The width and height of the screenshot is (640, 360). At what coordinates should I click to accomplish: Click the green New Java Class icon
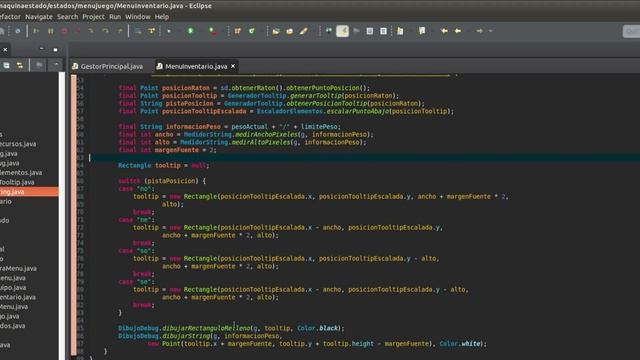[252, 31]
